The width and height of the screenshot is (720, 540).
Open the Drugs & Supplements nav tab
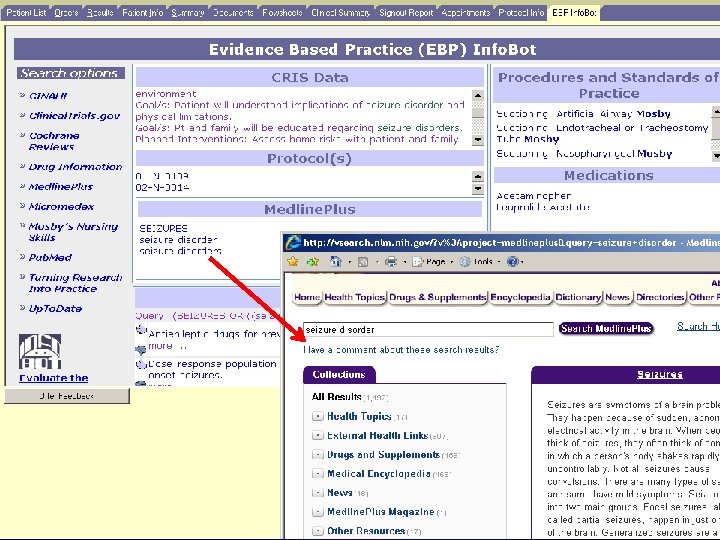(437, 297)
